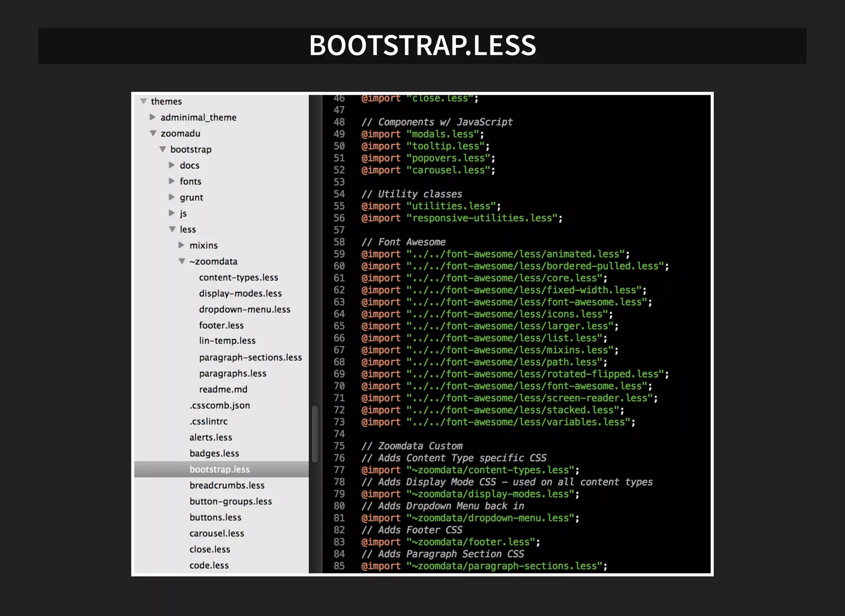845x616 pixels.
Task: Click the "// Font Awesome" comment
Action: tap(404, 242)
